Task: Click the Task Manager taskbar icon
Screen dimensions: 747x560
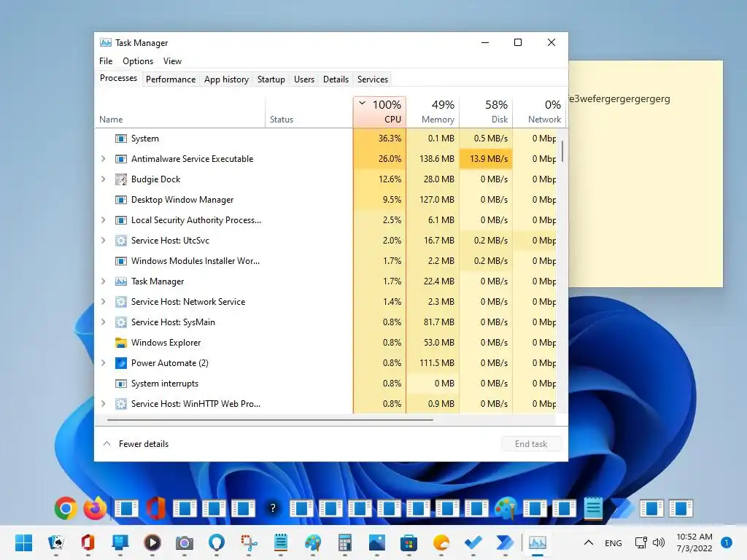Action: pos(538,542)
